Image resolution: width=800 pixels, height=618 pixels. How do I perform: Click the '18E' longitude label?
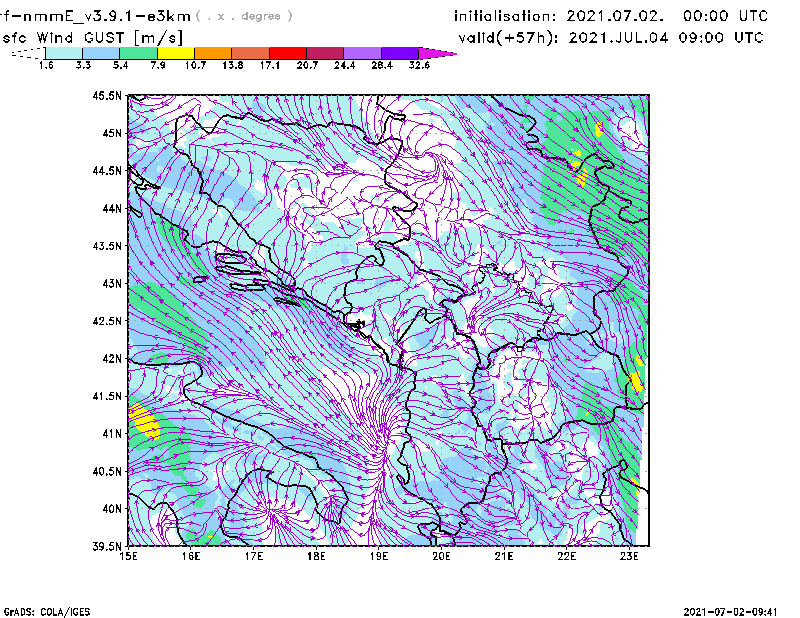coord(316,556)
